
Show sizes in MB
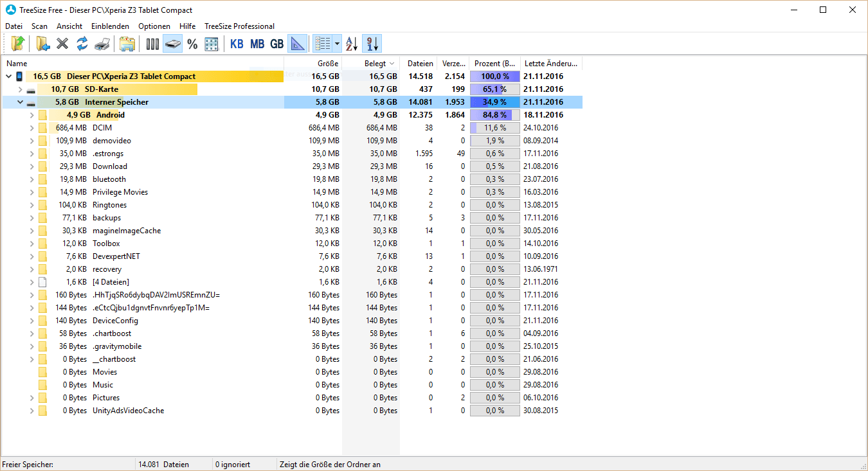tap(257, 44)
